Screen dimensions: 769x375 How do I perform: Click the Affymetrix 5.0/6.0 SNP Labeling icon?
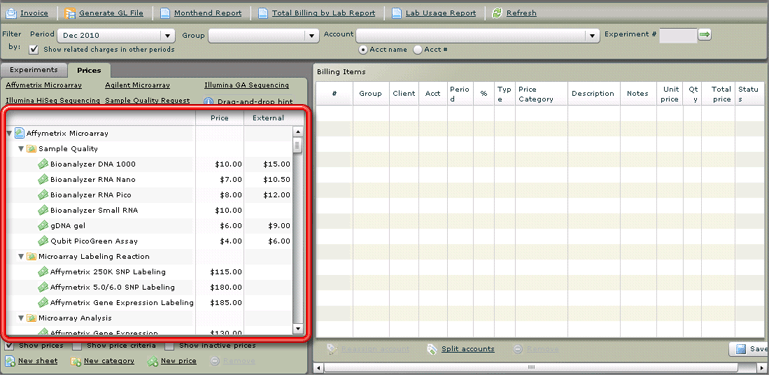click(x=43, y=287)
